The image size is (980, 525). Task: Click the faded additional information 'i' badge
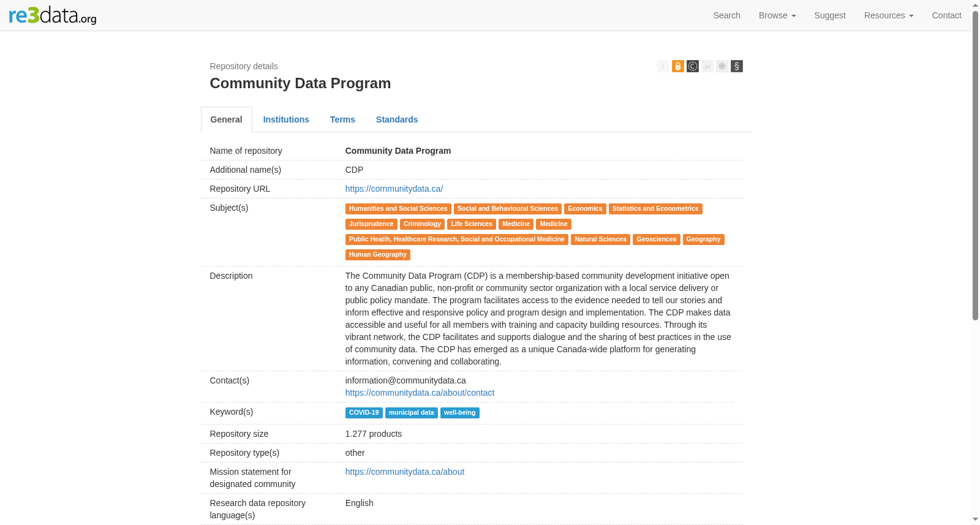pyautogui.click(x=663, y=66)
